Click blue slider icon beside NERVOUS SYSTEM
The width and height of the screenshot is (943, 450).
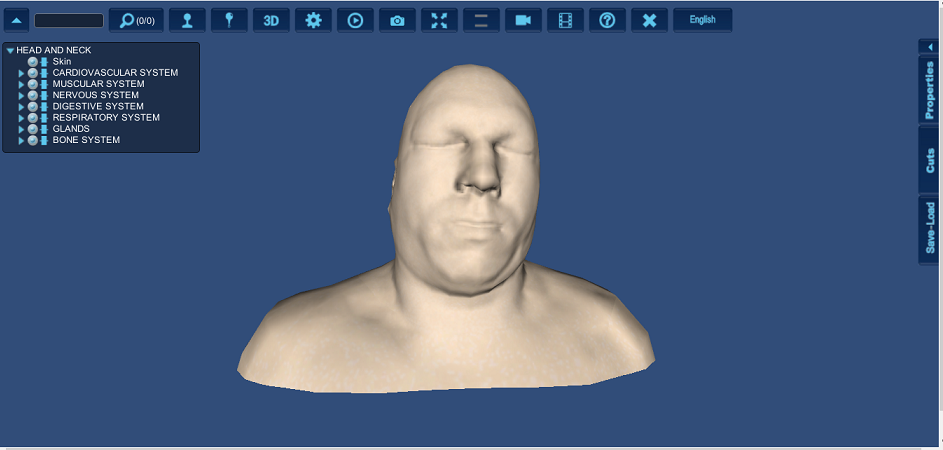pyautogui.click(x=43, y=96)
